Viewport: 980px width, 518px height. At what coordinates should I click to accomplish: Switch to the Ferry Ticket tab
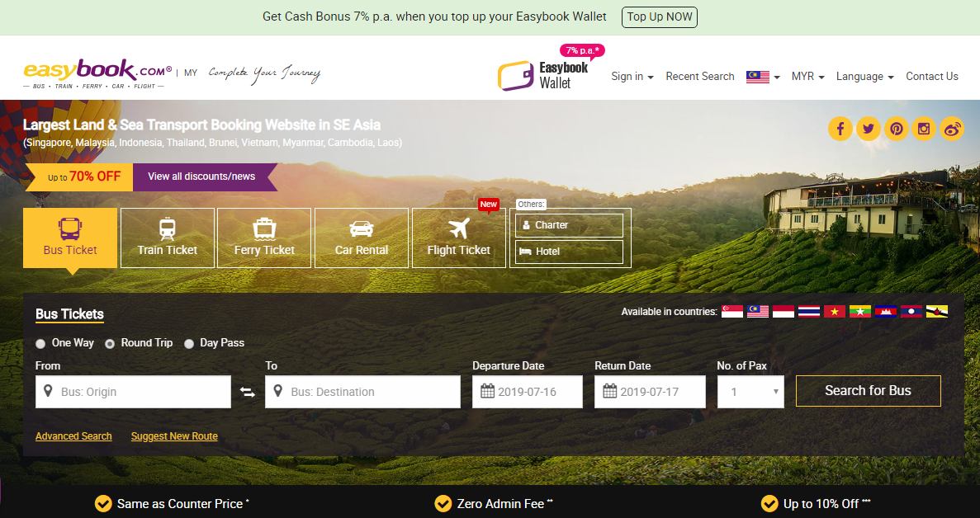pos(264,238)
